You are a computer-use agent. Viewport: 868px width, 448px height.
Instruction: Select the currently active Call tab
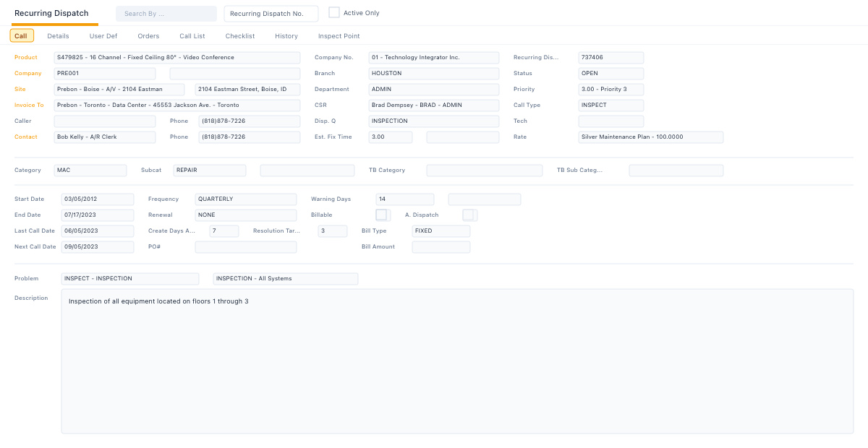21,35
